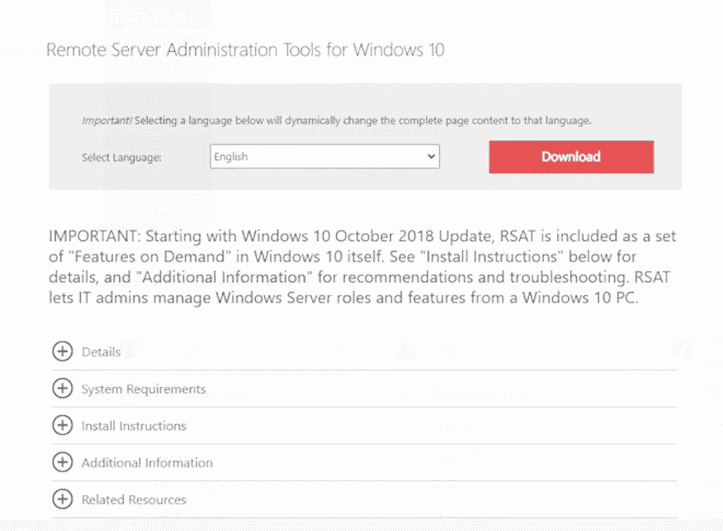Viewport: 723px width, 531px height.
Task: Click the plus icon beside Additional Information
Action: 62,463
